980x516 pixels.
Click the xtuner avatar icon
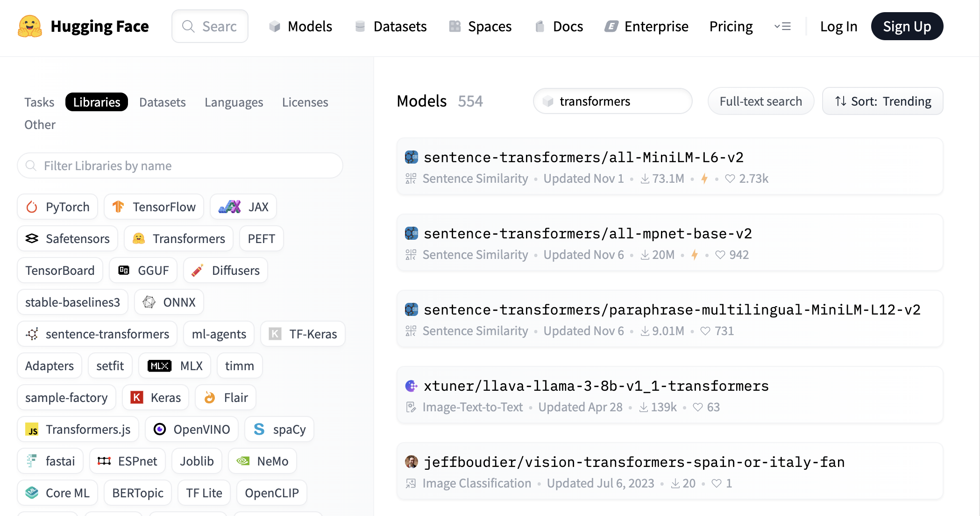point(411,386)
